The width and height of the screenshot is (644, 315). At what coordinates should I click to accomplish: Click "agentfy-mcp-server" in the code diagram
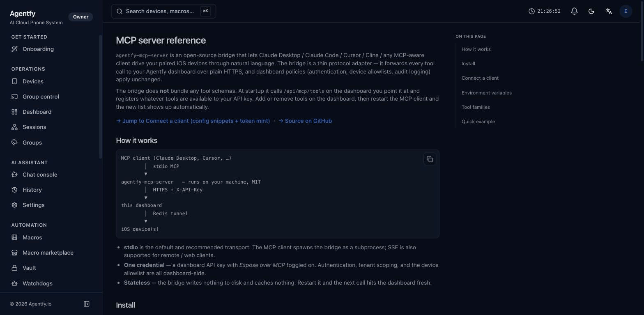pos(147,182)
